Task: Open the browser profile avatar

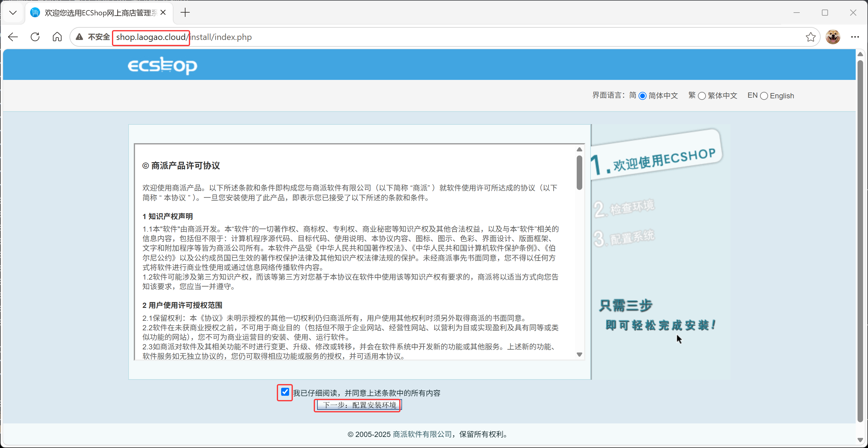Action: click(x=833, y=37)
